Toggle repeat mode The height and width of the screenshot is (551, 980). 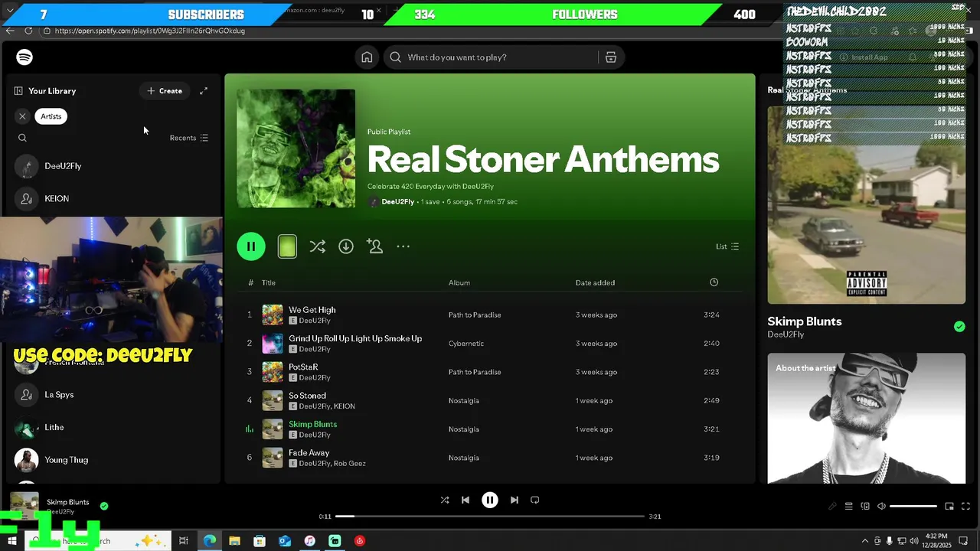(535, 500)
